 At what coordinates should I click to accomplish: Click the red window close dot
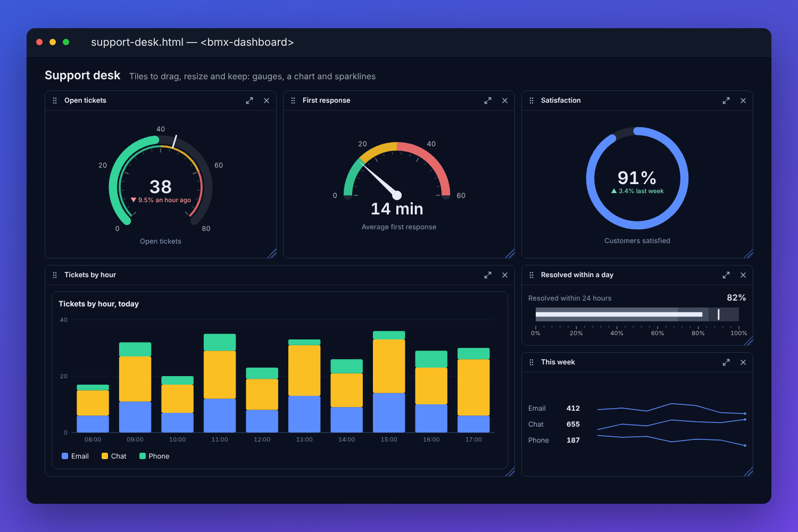point(39,42)
